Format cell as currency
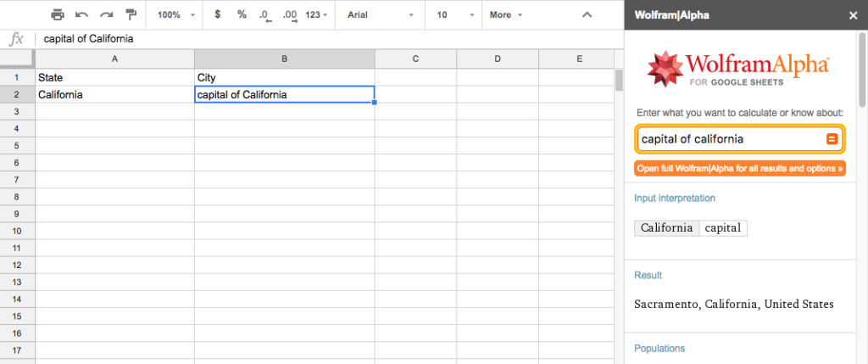868x364 pixels. pyautogui.click(x=218, y=14)
